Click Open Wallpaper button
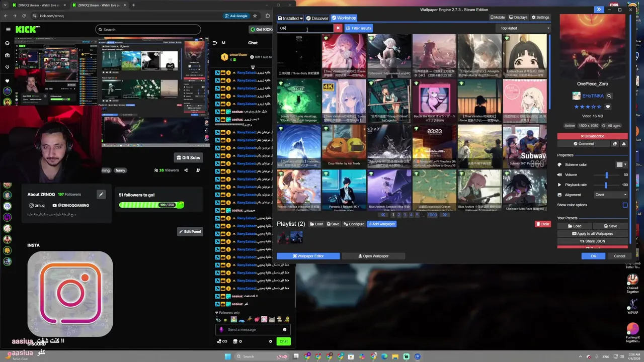 click(x=373, y=256)
